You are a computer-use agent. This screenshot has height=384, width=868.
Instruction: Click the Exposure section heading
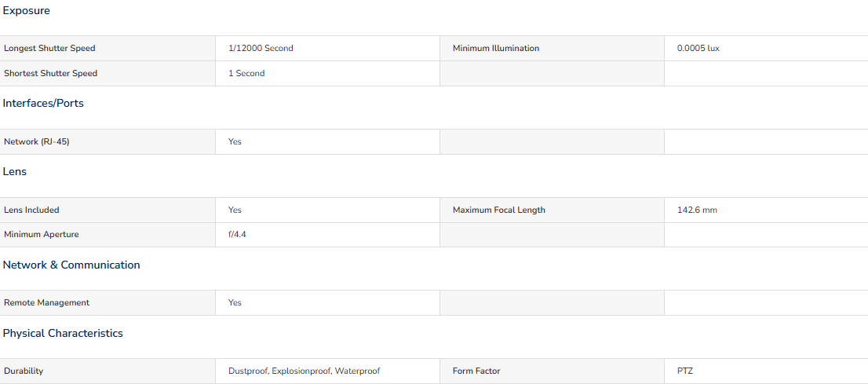(26, 10)
